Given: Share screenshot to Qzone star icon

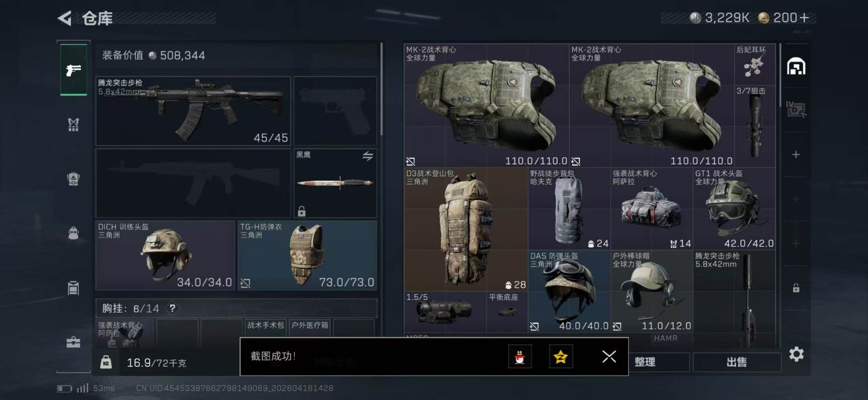Looking at the screenshot, I should tap(561, 356).
